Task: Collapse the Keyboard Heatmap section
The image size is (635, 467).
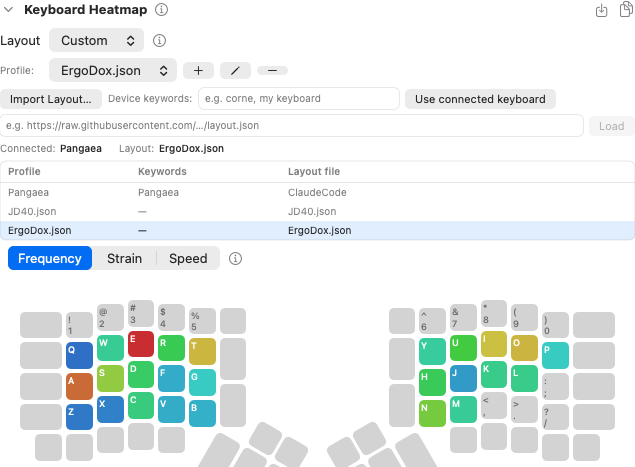Action: pos(9,9)
